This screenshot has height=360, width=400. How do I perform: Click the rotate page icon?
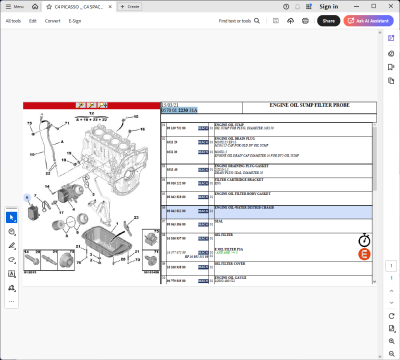(x=391, y=316)
